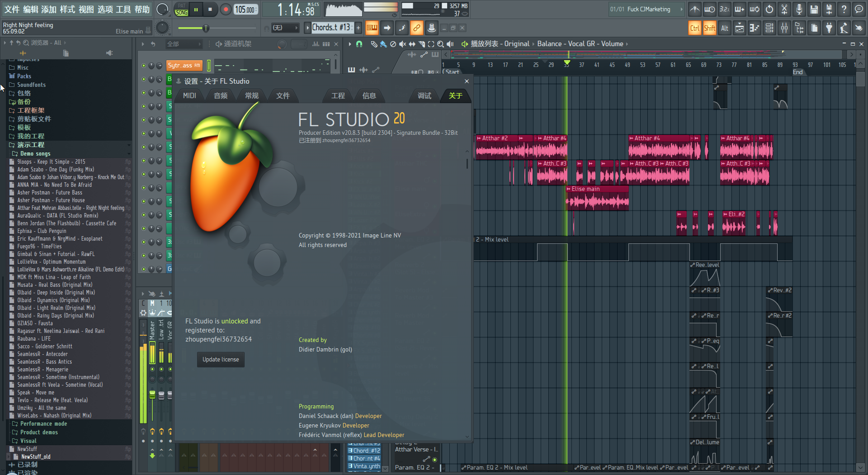
Task: Switch to the MIDI settings tab
Action: 189,95
